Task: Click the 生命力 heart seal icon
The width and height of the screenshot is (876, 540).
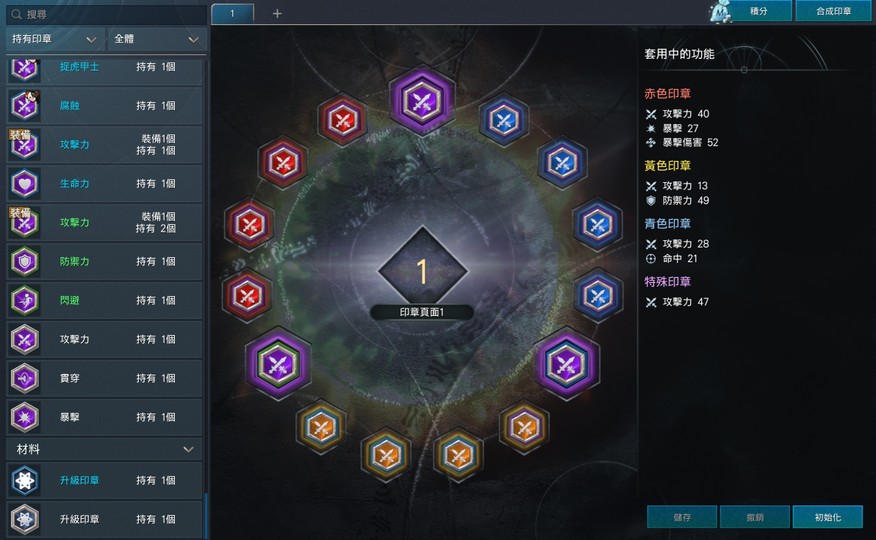Action: tap(25, 184)
